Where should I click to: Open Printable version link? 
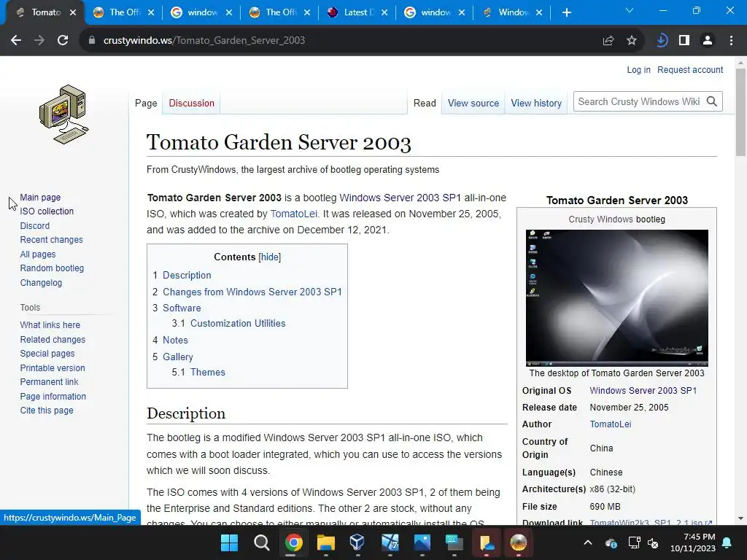click(x=53, y=367)
